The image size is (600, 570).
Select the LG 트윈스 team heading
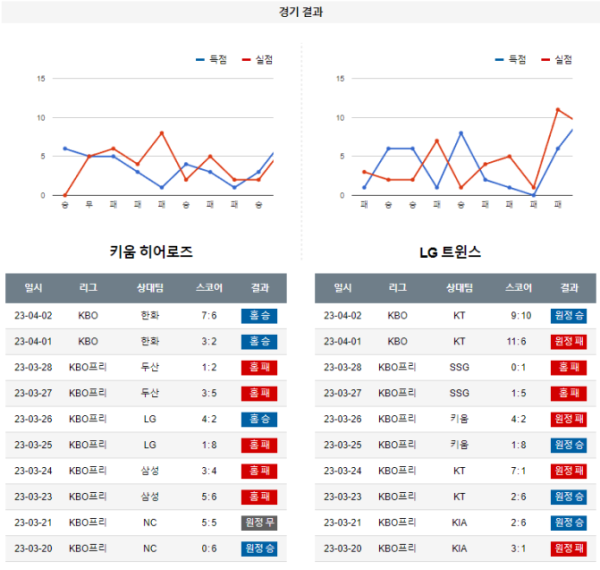(x=450, y=252)
